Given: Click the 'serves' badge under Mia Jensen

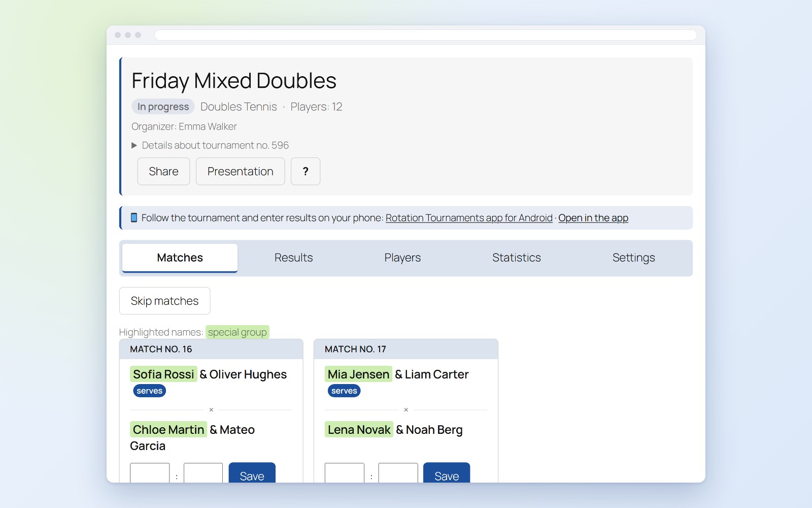Looking at the screenshot, I should [344, 391].
